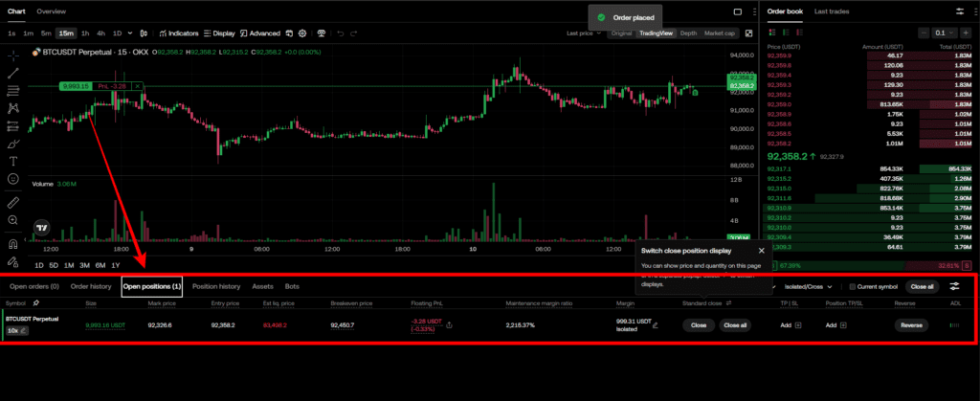
Task: Select the 1h timeframe
Action: pyautogui.click(x=85, y=33)
